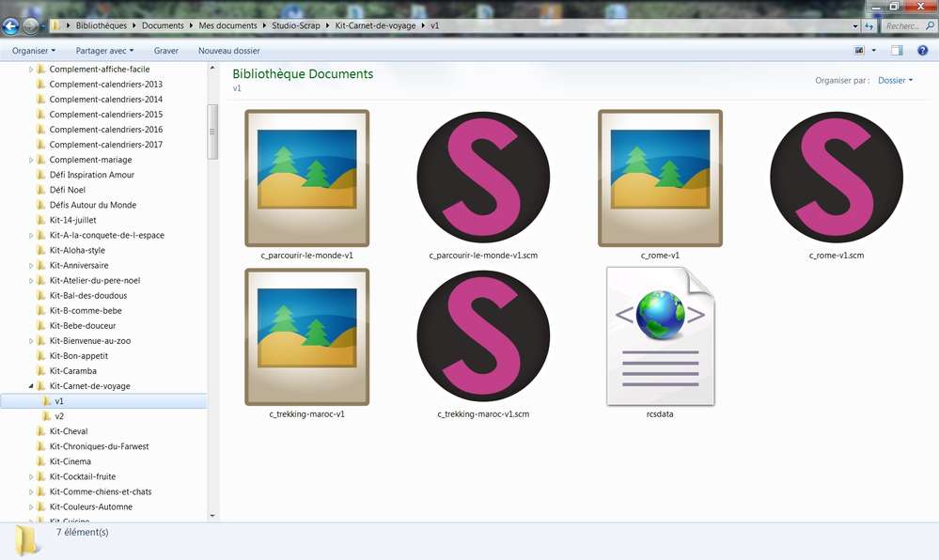Click the Graver button
This screenshot has height=560, width=939.
(166, 51)
